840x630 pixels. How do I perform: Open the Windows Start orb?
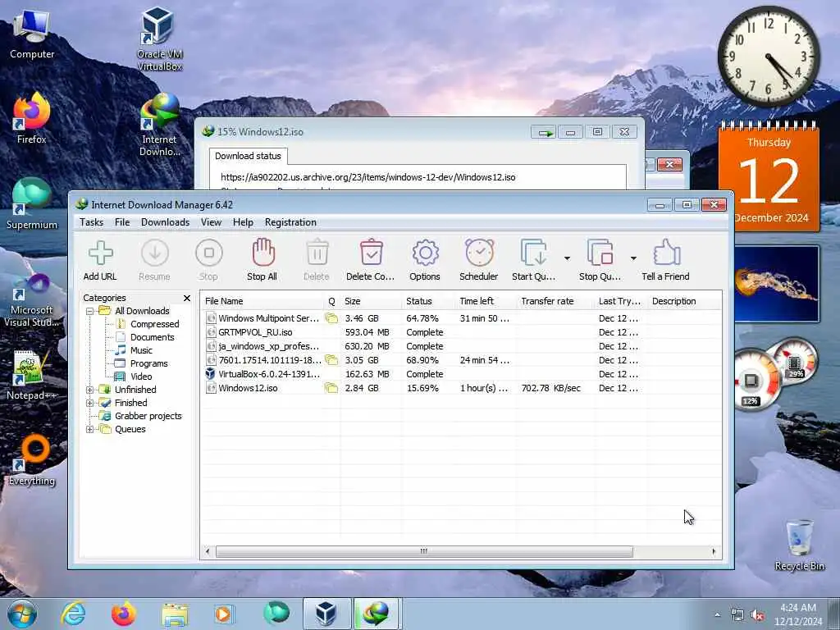(x=22, y=614)
